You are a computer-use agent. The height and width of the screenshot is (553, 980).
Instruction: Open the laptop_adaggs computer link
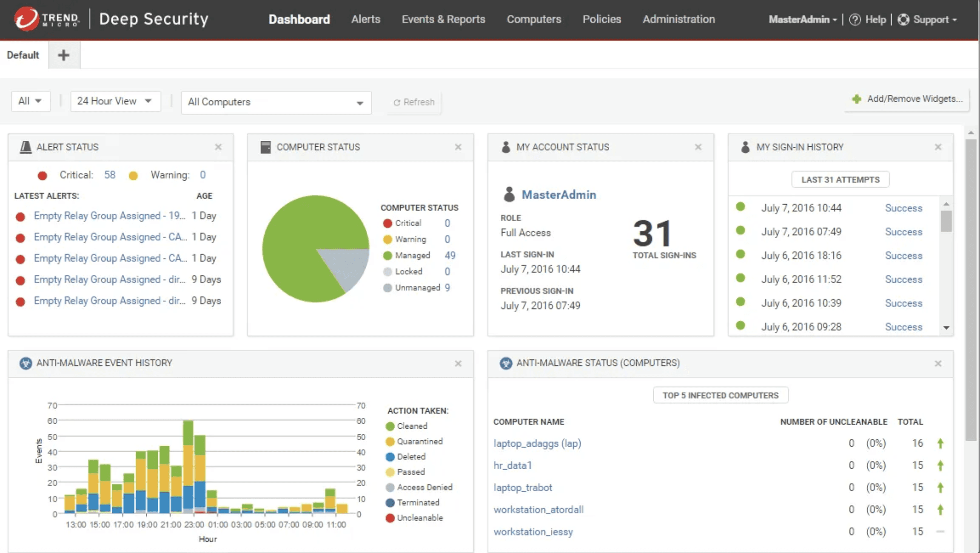tap(537, 443)
